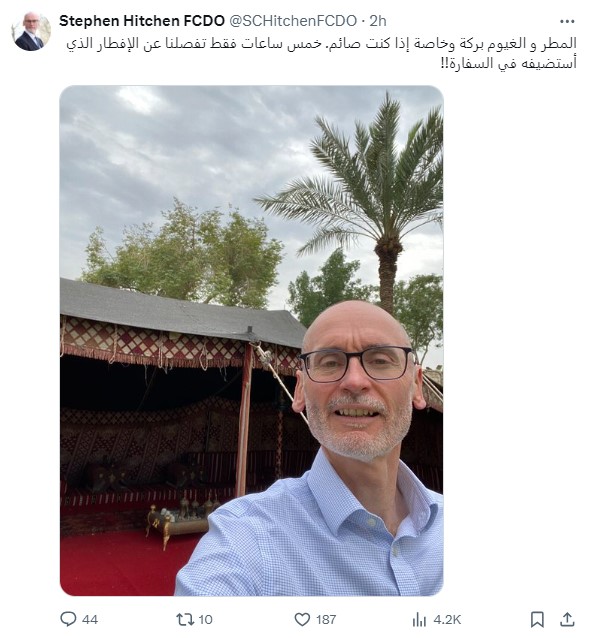Click the first line of Arabic tweet text
This screenshot has height=638, width=593.
coord(322,44)
